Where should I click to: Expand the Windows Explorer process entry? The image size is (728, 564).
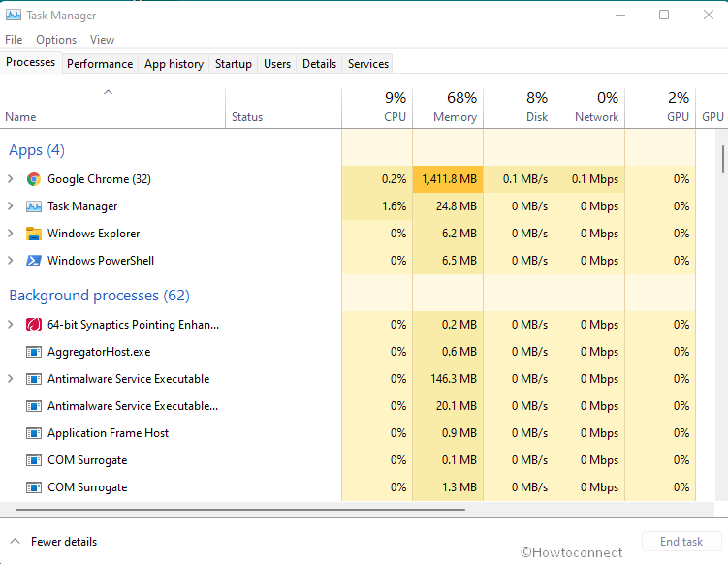[x=11, y=234]
